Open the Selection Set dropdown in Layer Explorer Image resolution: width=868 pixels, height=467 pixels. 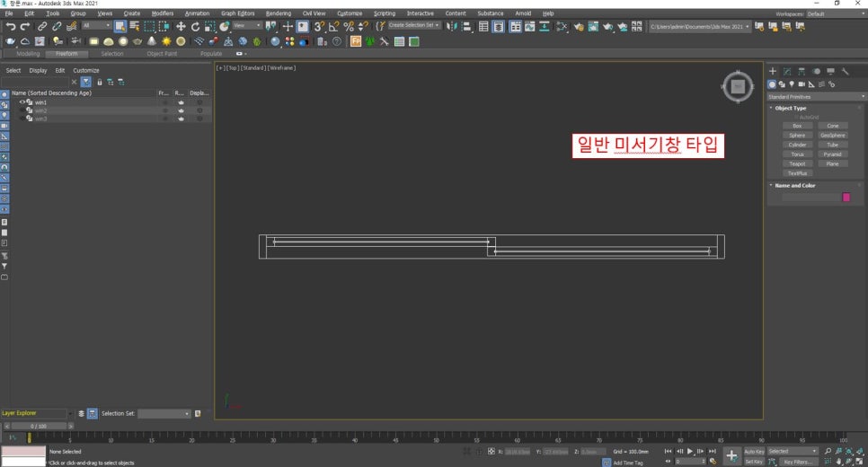164,413
